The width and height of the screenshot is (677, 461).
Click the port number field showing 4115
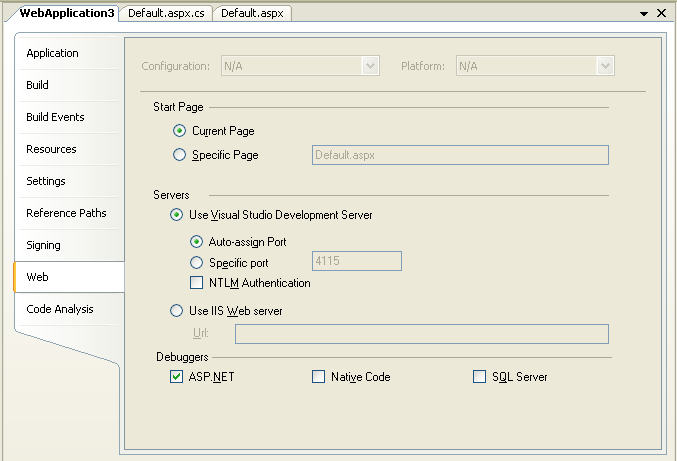click(x=357, y=261)
